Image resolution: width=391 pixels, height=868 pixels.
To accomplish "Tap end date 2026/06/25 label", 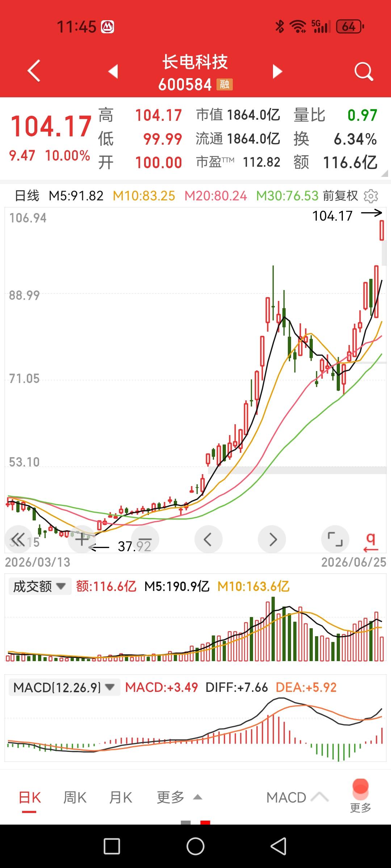I will (x=354, y=562).
